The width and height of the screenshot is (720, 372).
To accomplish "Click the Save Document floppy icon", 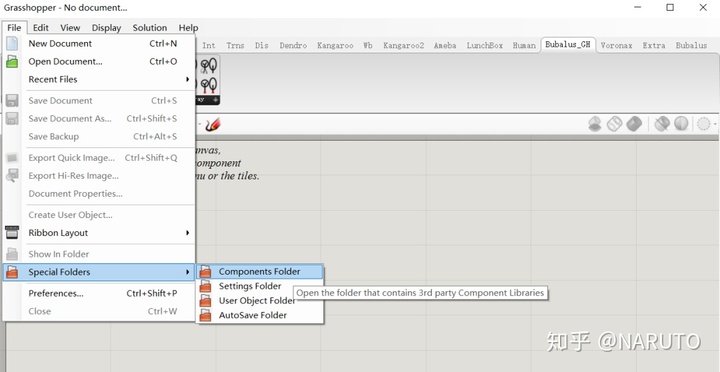I will [x=12, y=101].
